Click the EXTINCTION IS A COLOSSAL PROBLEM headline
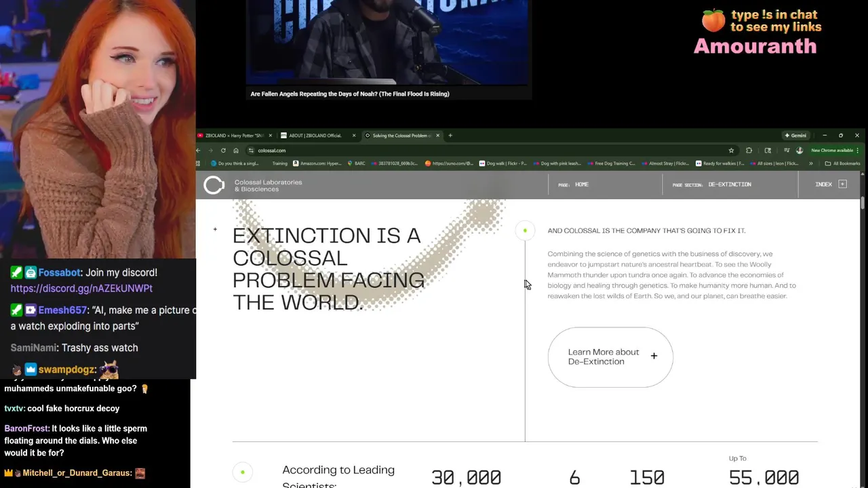 pyautogui.click(x=328, y=269)
